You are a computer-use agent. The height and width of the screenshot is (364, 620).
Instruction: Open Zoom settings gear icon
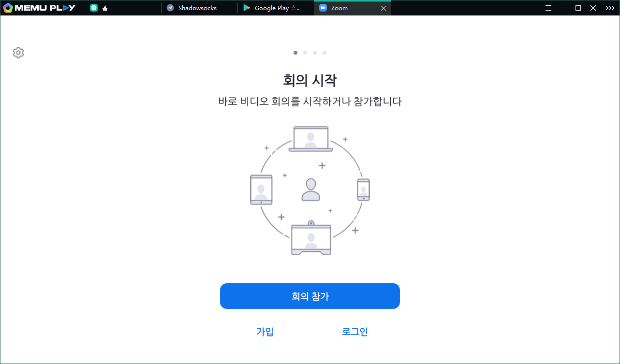18,53
